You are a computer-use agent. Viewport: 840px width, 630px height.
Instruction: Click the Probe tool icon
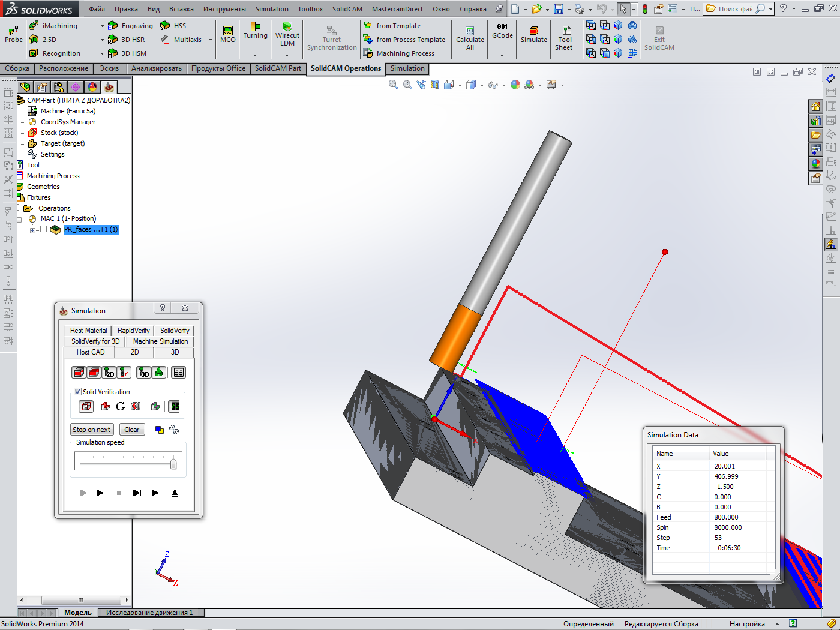[13, 29]
